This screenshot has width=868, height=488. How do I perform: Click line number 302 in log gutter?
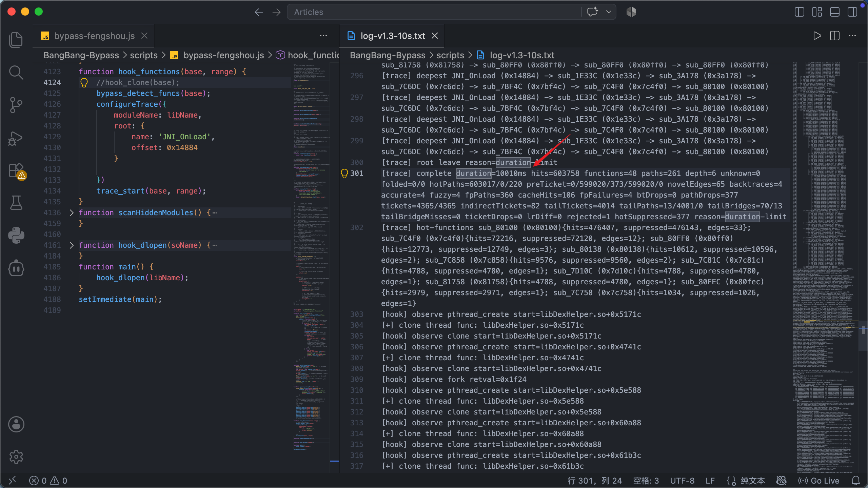(357, 227)
